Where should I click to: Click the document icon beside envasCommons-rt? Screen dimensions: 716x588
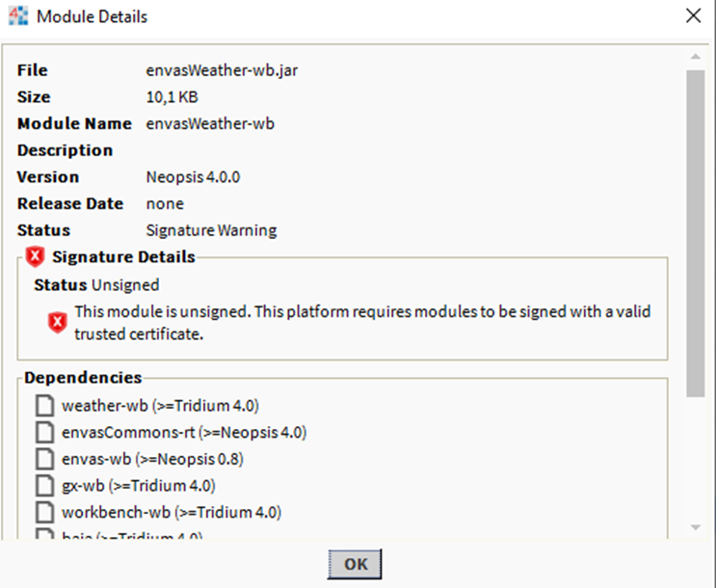[x=44, y=432]
